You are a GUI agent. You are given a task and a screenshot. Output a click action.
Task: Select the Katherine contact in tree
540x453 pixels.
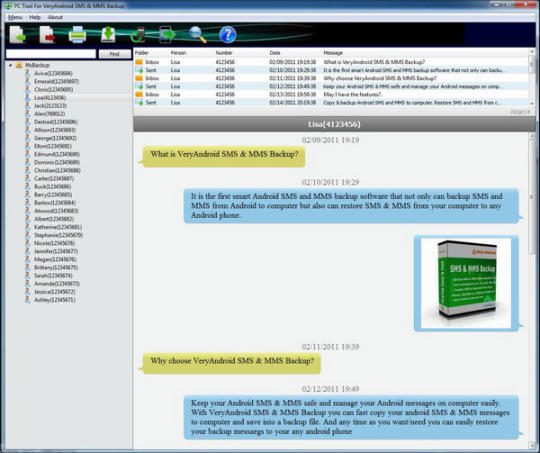pyautogui.click(x=58, y=227)
